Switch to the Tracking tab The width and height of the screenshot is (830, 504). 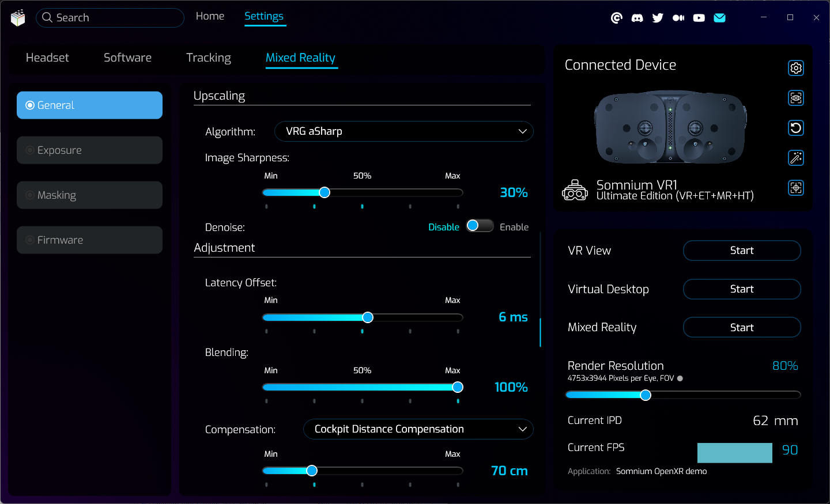pos(208,58)
